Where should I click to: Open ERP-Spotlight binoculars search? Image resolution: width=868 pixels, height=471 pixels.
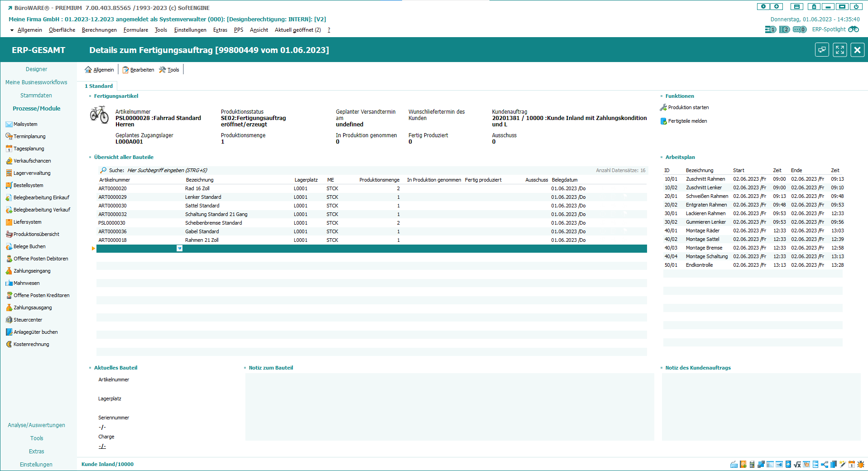click(x=854, y=29)
